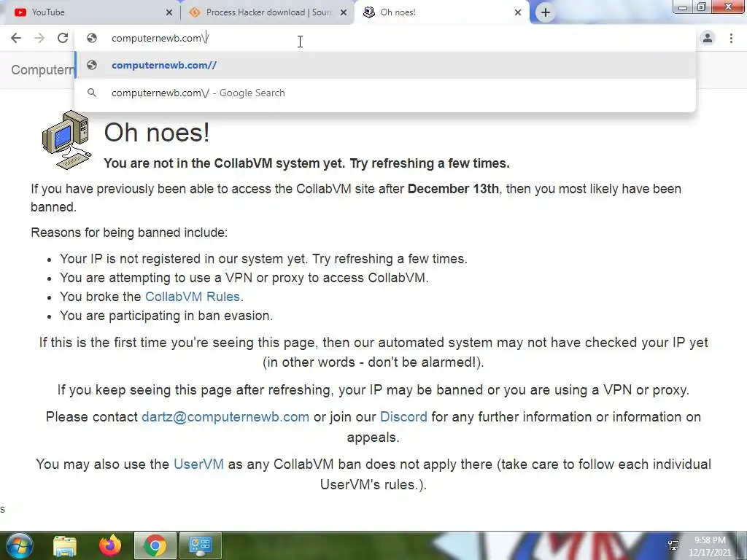Restore down the Chrome window

701,7
